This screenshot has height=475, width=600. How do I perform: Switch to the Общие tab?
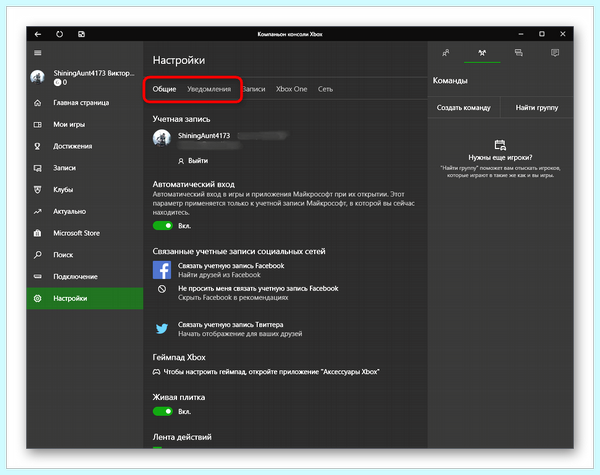click(164, 89)
